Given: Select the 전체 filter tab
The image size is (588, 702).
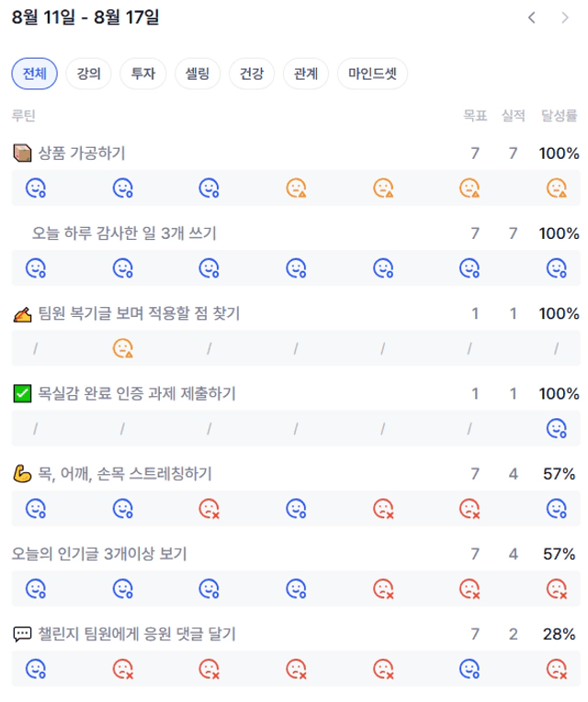Looking at the screenshot, I should coord(35,74).
